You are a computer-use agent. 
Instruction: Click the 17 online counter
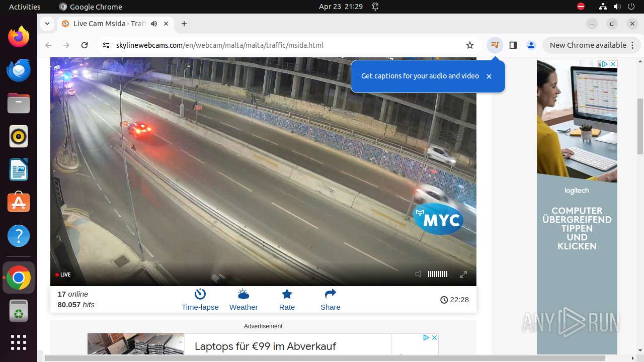(x=73, y=294)
